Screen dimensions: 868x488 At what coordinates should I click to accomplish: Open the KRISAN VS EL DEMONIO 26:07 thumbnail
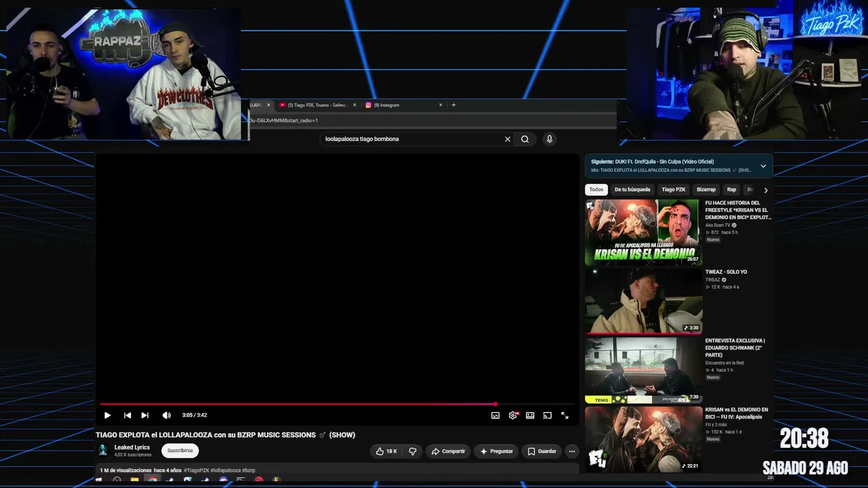pos(643,232)
